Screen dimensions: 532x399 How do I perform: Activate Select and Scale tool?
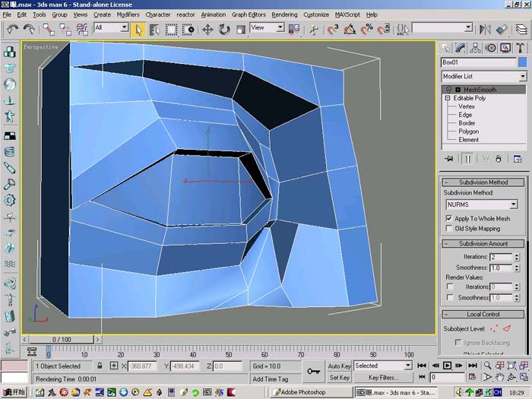pyautogui.click(x=241, y=30)
